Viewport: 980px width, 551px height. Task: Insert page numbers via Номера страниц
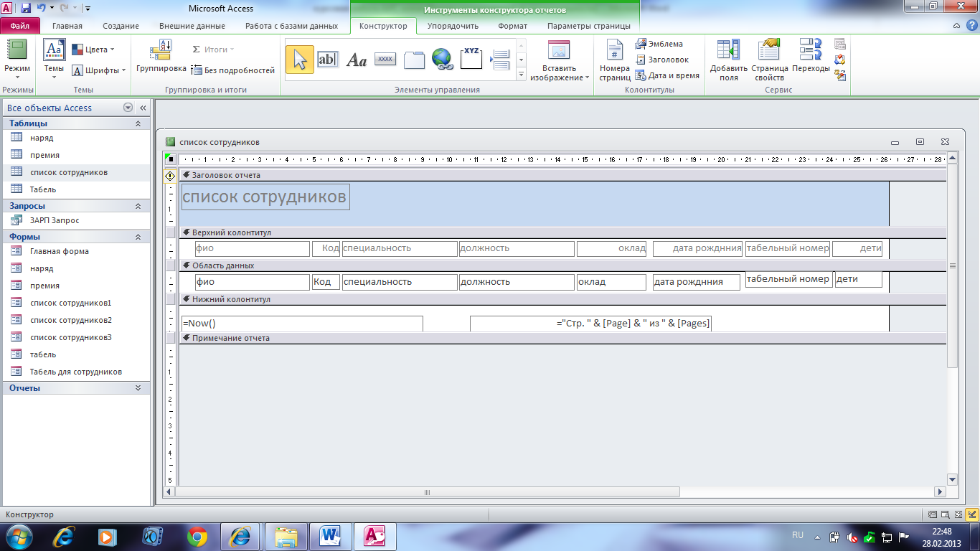click(x=615, y=61)
